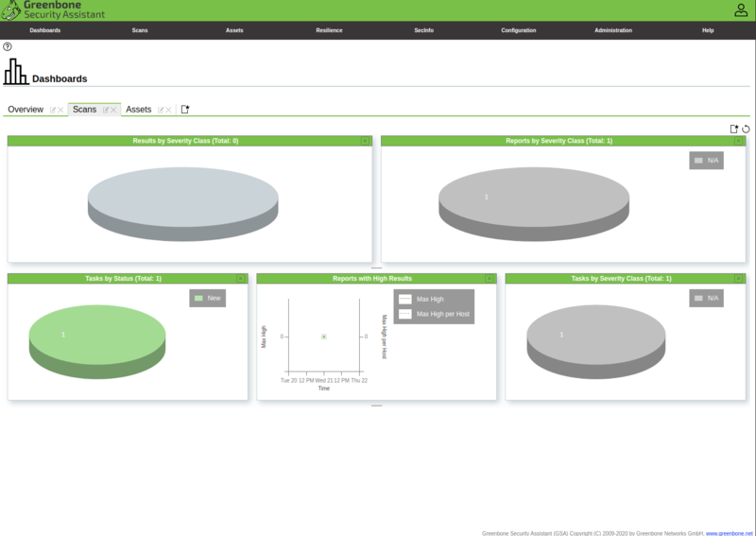Toggle the Max High legend entry

point(430,300)
